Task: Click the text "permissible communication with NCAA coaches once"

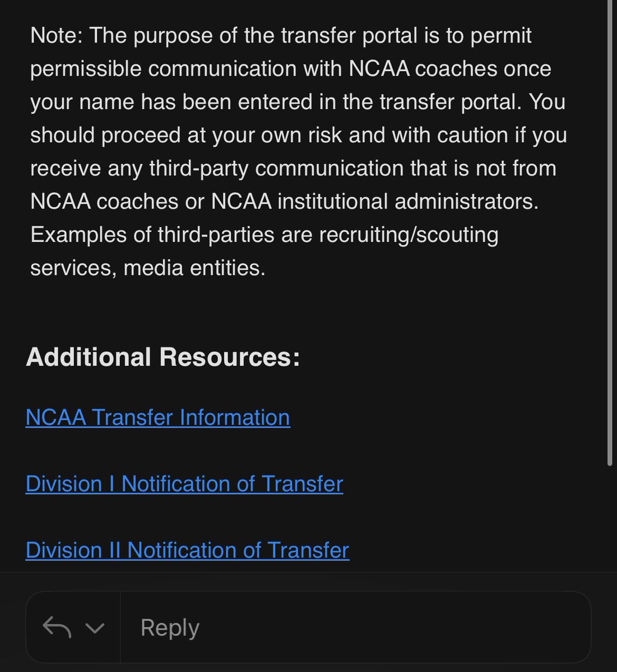Action: coord(290,68)
